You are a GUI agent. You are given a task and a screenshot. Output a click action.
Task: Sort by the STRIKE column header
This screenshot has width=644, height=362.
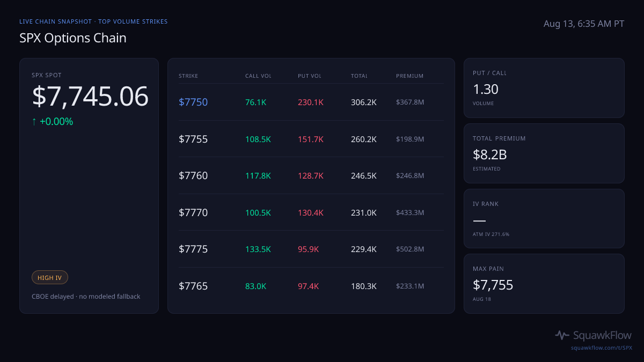pyautogui.click(x=188, y=76)
